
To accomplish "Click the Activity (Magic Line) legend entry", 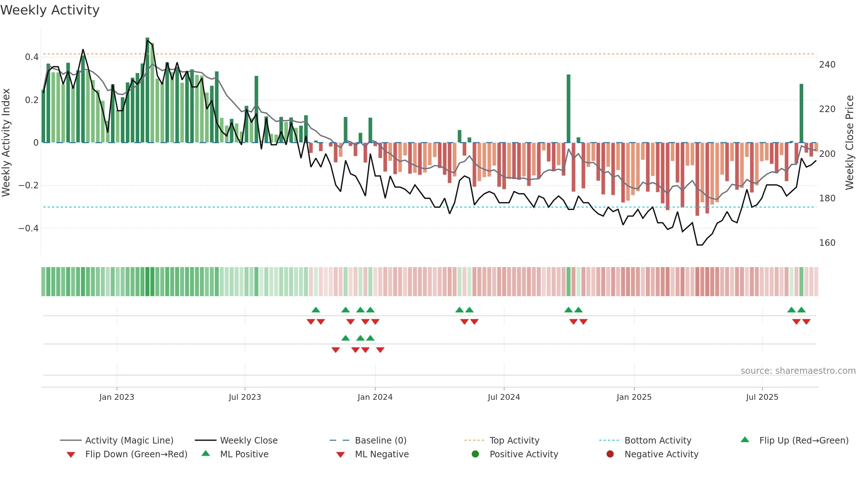I will (x=117, y=440).
